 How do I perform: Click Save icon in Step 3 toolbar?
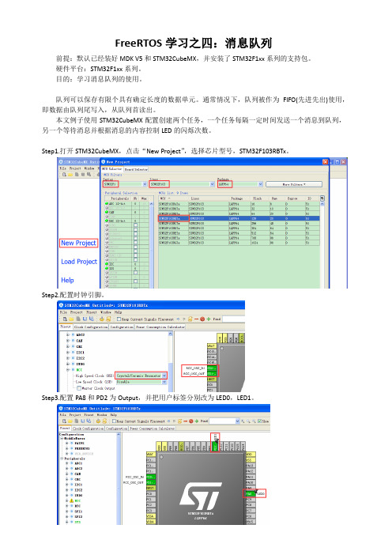[82, 421]
